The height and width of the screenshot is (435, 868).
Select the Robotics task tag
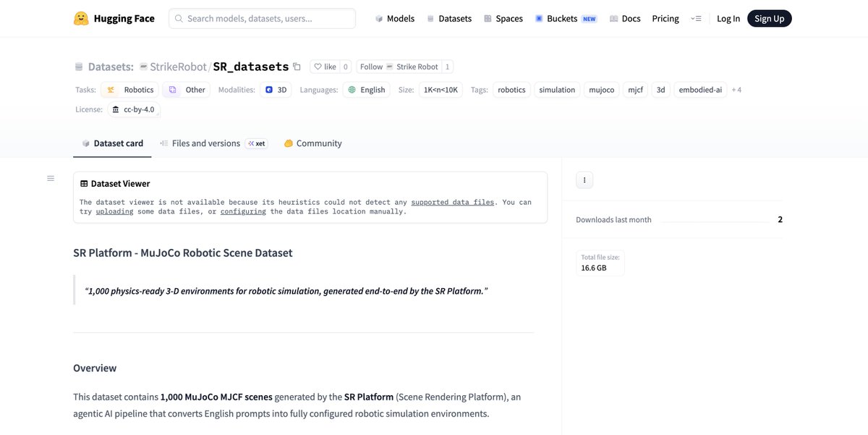[x=130, y=90]
